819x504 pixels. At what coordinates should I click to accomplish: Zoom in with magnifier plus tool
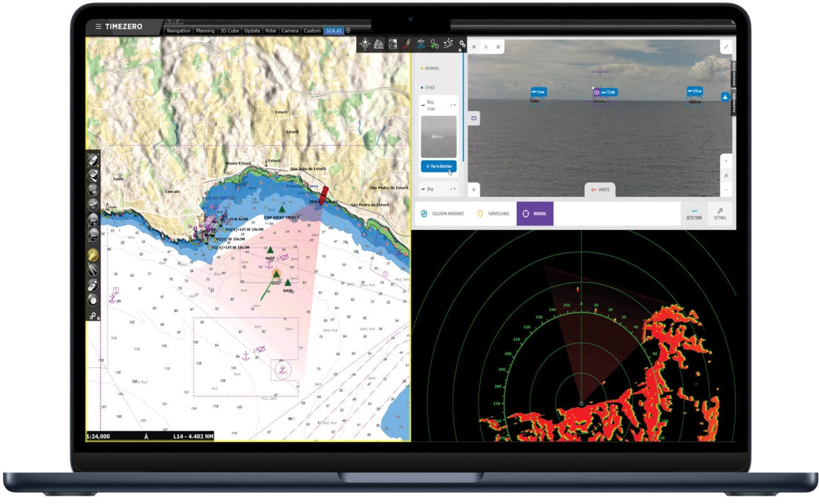tap(93, 220)
